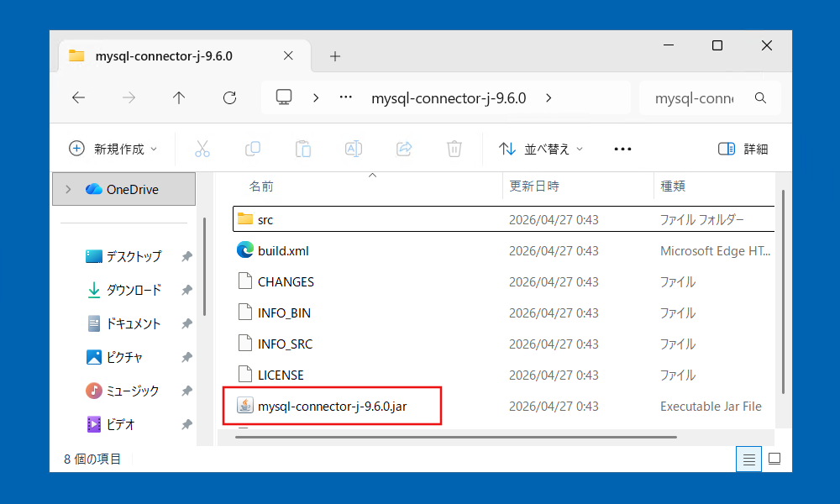Select the INFO_BIN file
Screen dimensions: 840x504
pyautogui.click(x=284, y=312)
